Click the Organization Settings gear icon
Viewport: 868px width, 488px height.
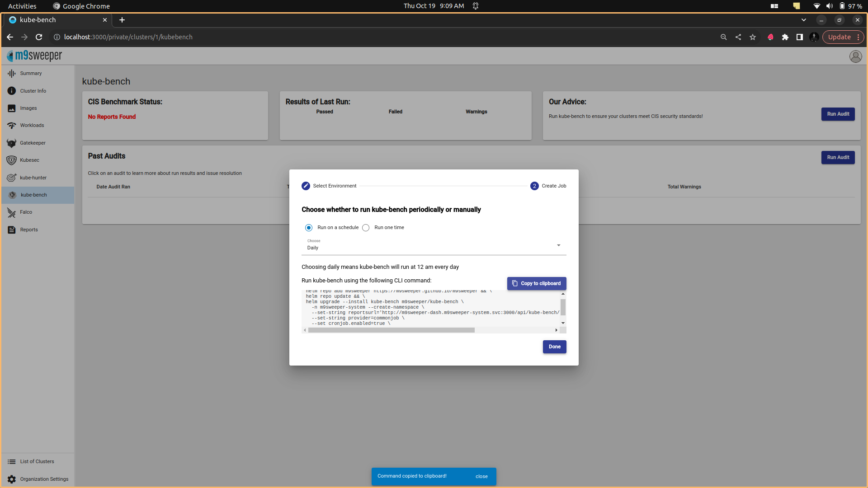coord(12,479)
